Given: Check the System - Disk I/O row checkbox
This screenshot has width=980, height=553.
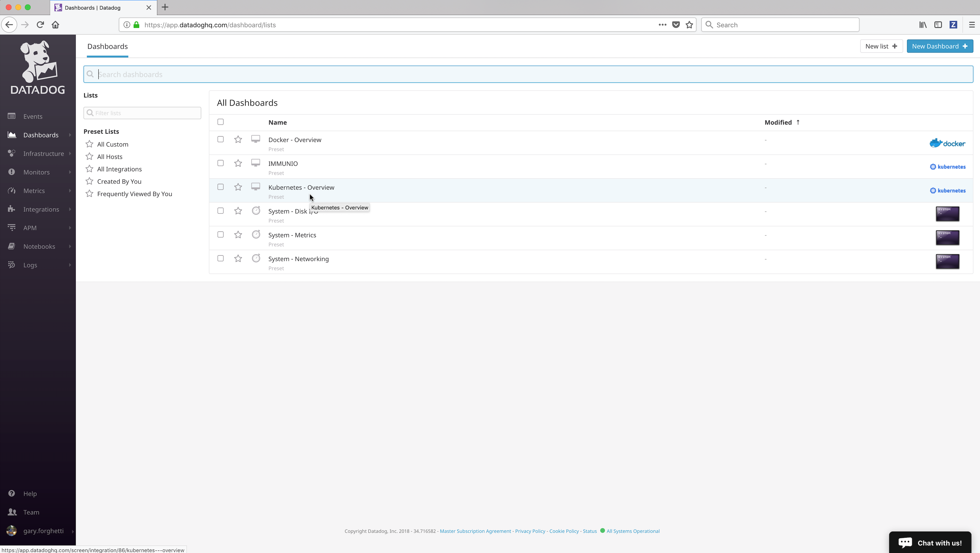Looking at the screenshot, I should click(x=221, y=211).
